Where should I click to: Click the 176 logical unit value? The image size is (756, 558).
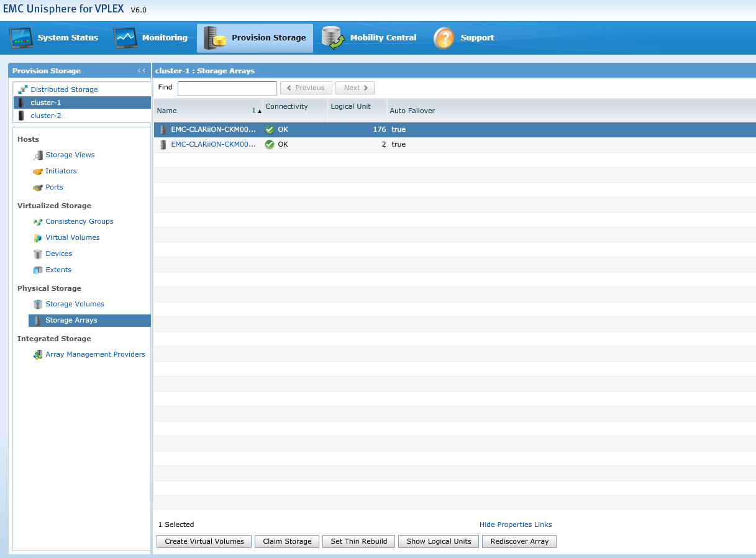click(380, 130)
